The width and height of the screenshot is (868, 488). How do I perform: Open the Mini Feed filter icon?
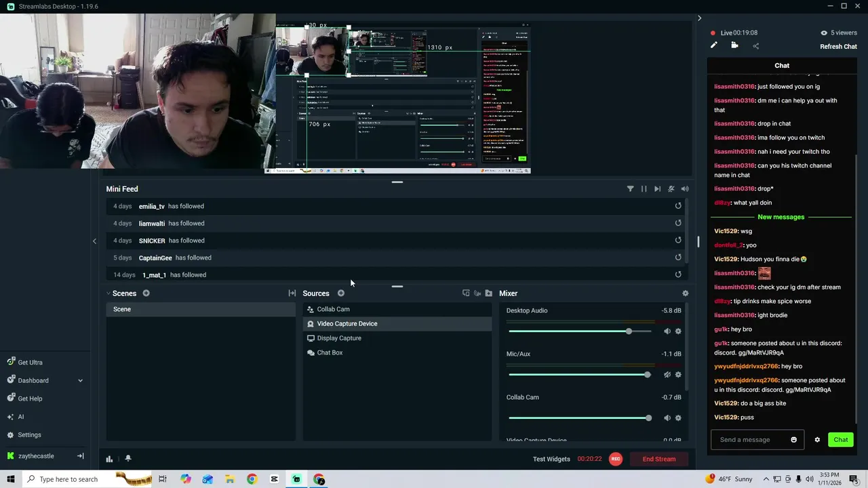[630, 189]
